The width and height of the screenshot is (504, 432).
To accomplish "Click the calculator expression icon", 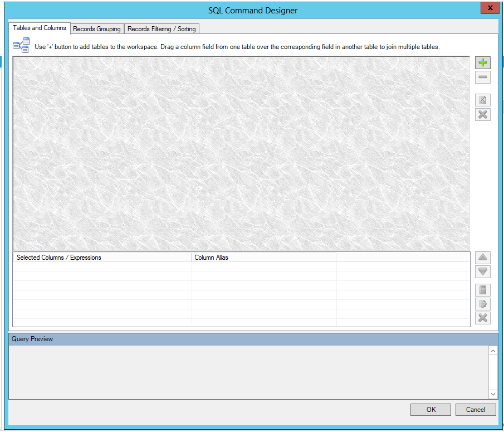I will (x=482, y=290).
